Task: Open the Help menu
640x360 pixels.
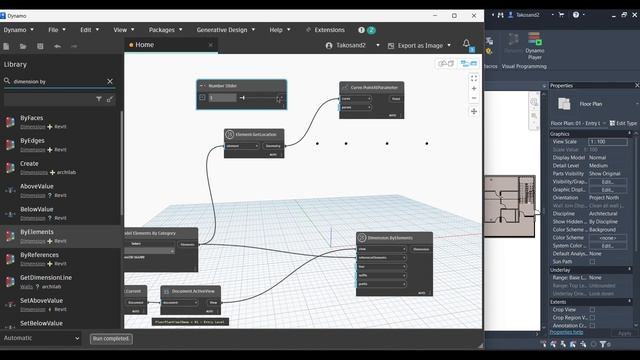Action: click(280, 30)
